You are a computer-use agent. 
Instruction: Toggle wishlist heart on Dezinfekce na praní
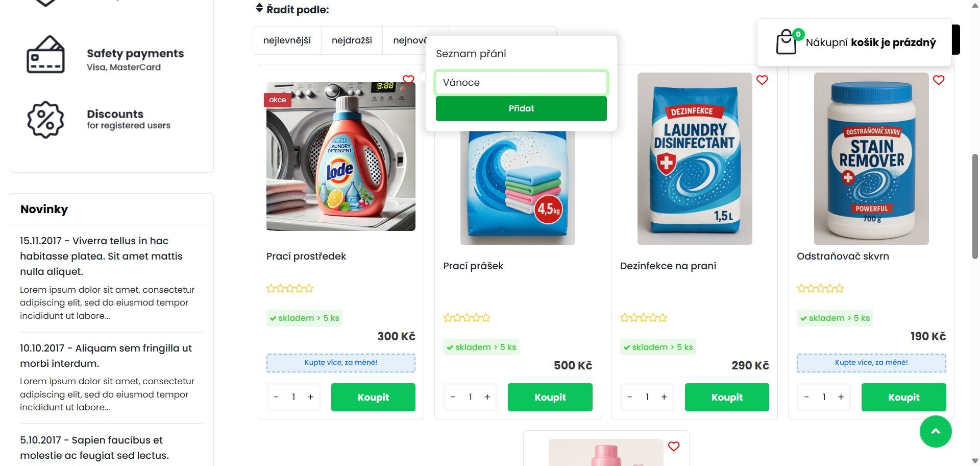click(762, 80)
